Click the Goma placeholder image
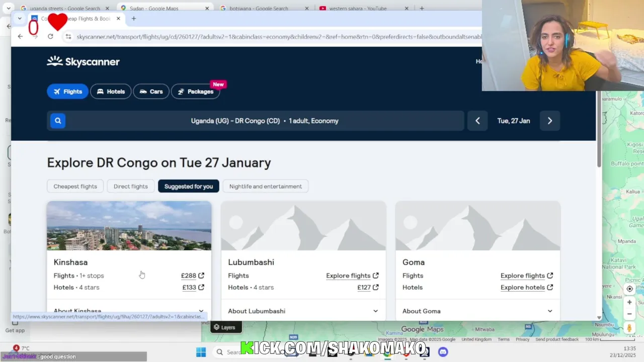 (x=477, y=226)
